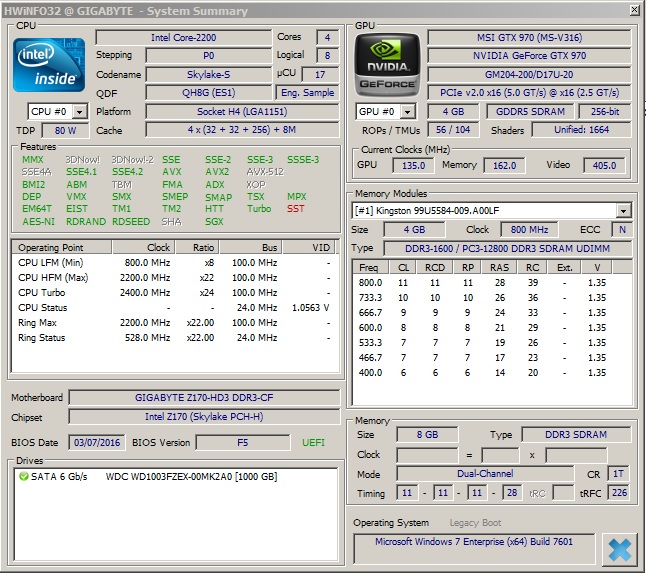Image resolution: width=646 pixels, height=573 pixels.
Task: Click the Dual-Channel mode field
Action: click(x=485, y=474)
